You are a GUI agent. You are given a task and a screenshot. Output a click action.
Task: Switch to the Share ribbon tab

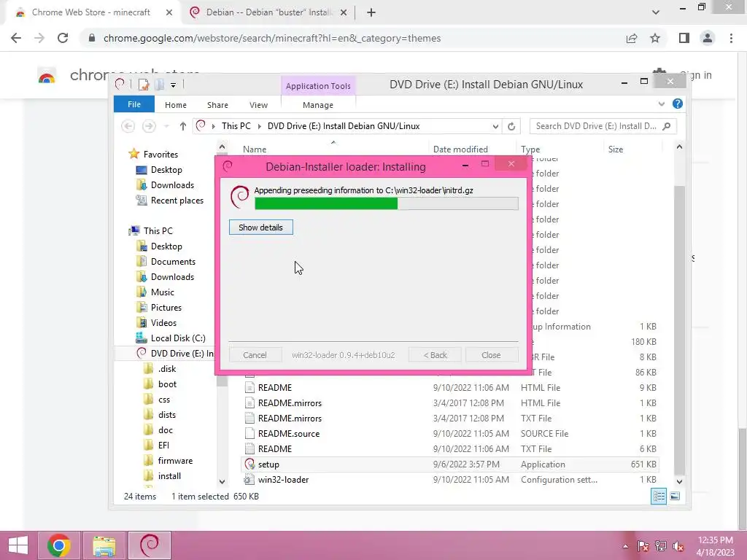click(217, 105)
